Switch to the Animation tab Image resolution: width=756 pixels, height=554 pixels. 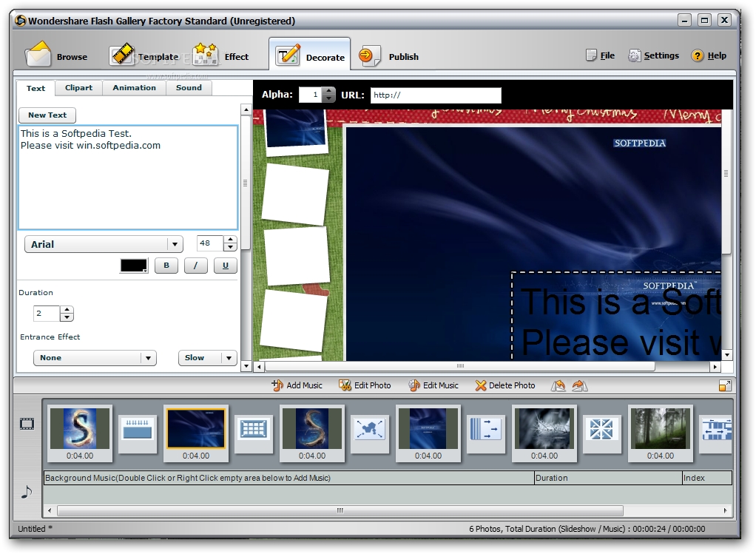coord(134,88)
